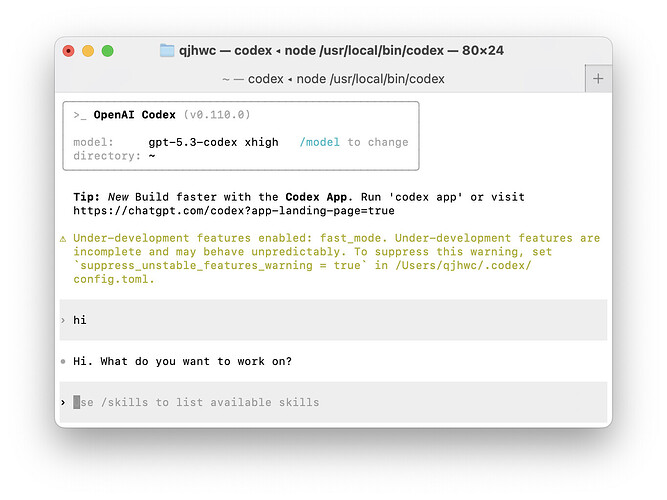Click the 'gpt-5.3-codex xhigh' model value
This screenshot has width=667, height=500.
pyautogui.click(x=213, y=142)
